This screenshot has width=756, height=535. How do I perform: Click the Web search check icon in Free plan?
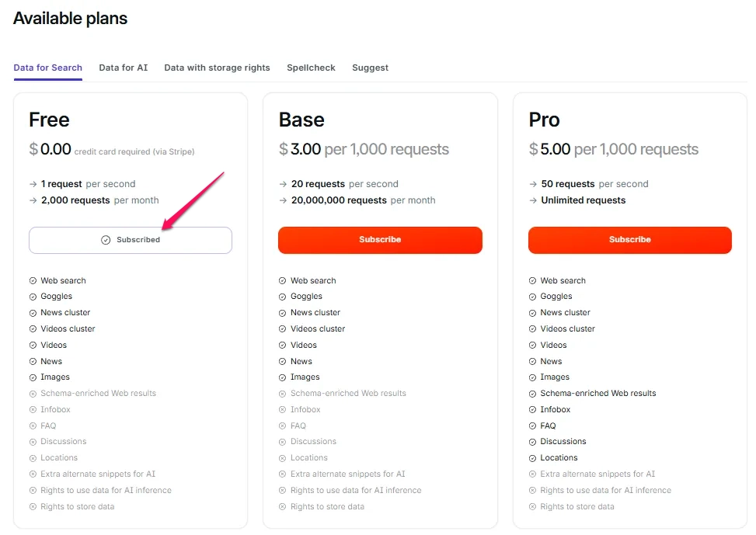coord(33,281)
